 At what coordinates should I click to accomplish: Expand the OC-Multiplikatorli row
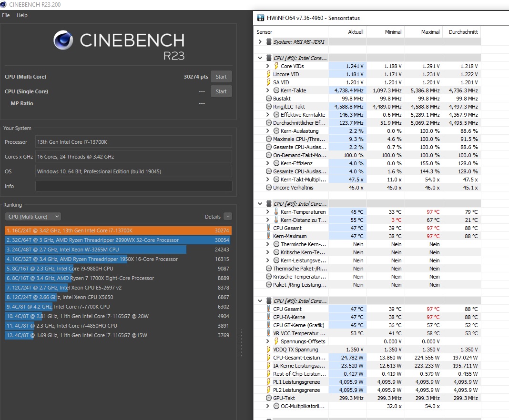(x=268, y=406)
